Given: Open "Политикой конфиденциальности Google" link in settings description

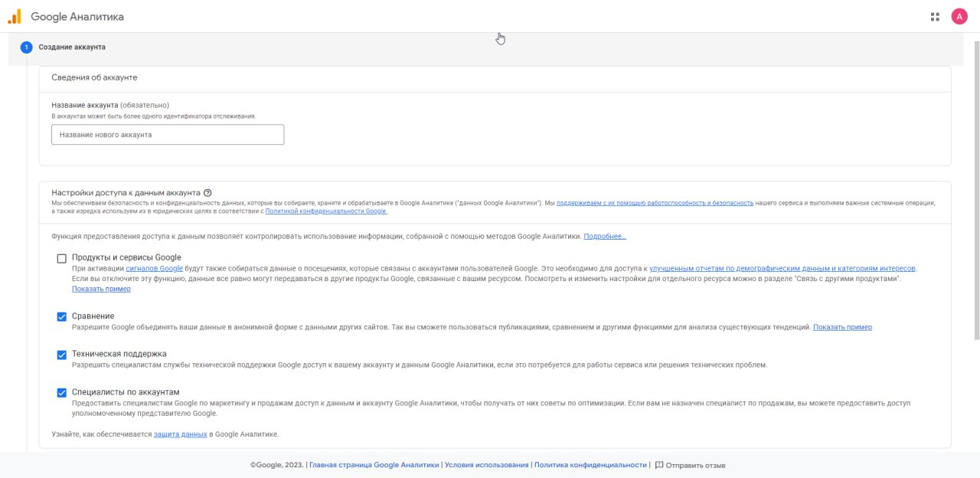Looking at the screenshot, I should (x=326, y=211).
